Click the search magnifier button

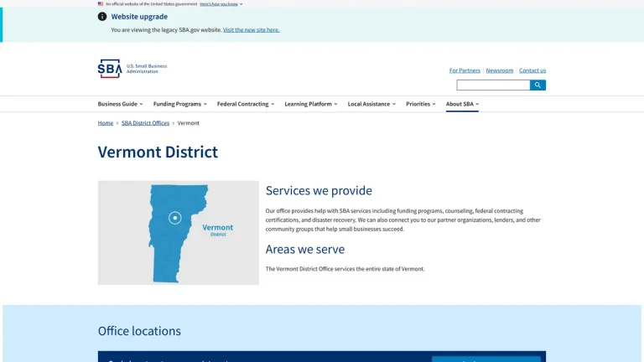[x=538, y=85]
